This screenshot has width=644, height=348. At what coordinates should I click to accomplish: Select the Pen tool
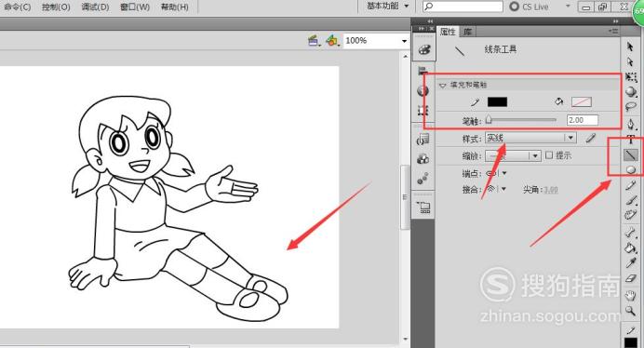[631, 124]
